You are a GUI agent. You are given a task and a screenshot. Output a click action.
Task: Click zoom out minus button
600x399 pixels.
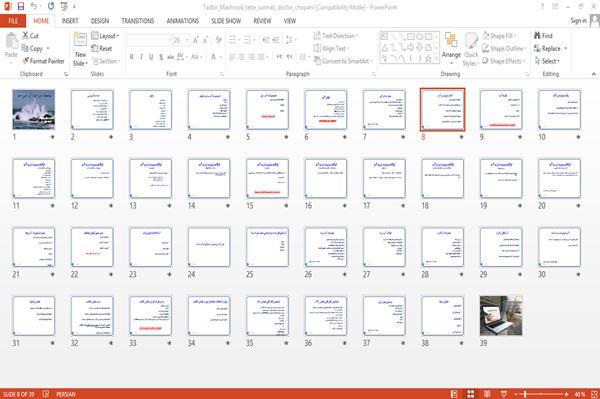click(515, 394)
